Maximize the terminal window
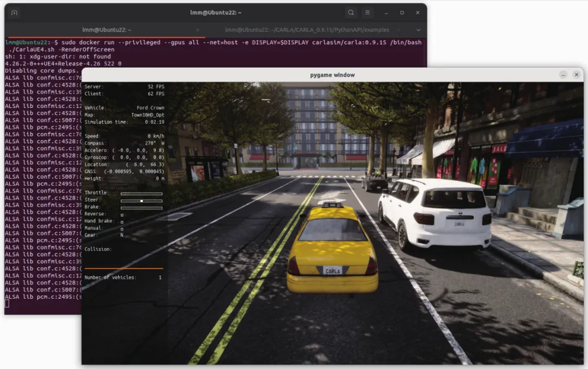588x369 pixels. (402, 13)
